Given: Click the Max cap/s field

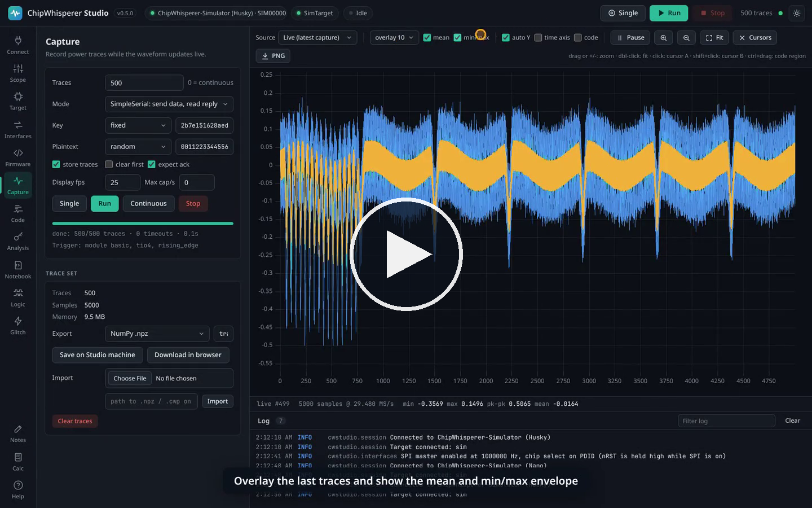Looking at the screenshot, I should click(197, 182).
